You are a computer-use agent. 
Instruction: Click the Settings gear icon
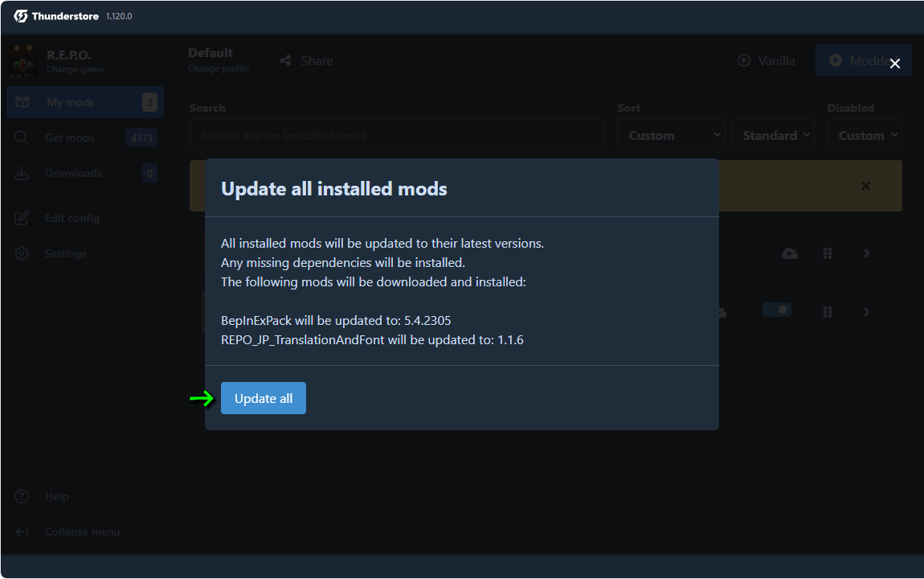(x=22, y=253)
